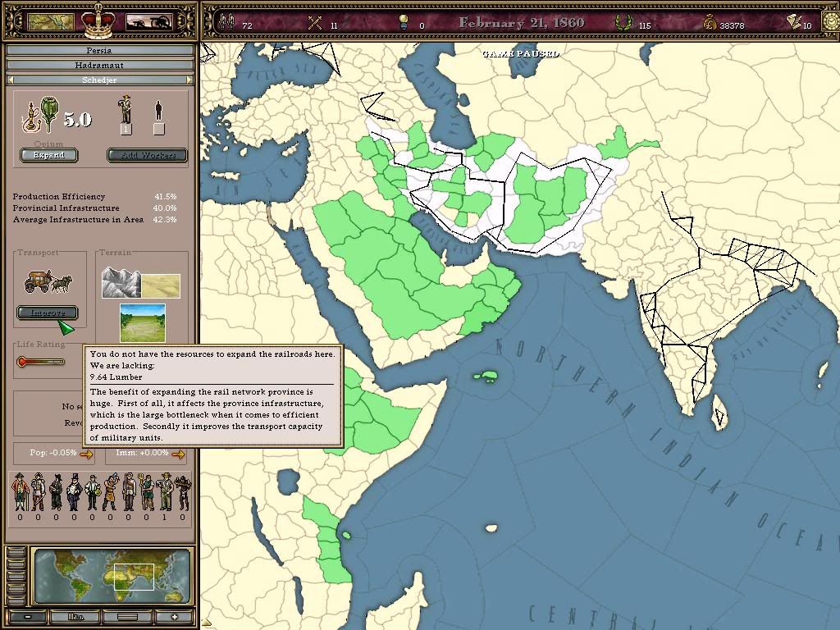Viewport: 840px width, 630px height.
Task: Open the political map view thumbnail
Action: (x=50, y=21)
